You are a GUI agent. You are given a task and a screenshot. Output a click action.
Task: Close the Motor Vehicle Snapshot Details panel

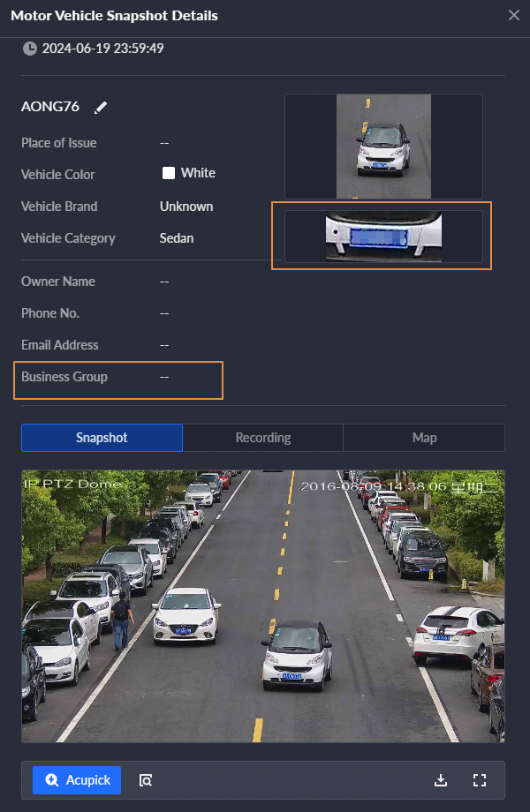pos(513,15)
